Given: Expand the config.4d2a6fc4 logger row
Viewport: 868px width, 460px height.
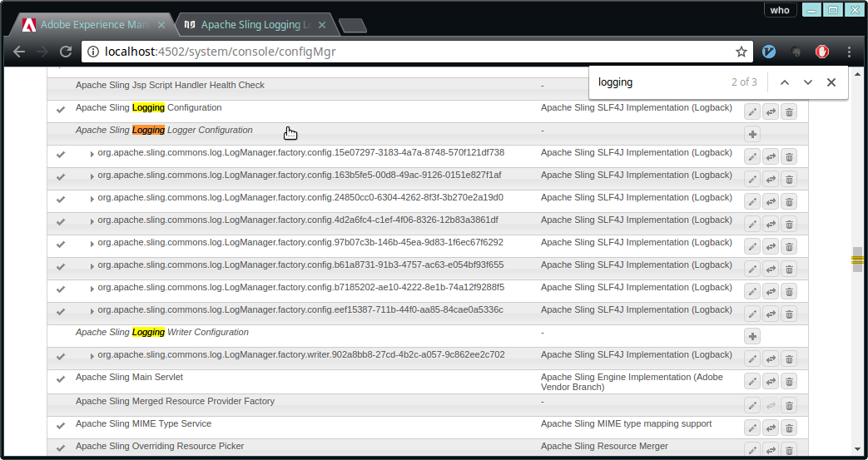Looking at the screenshot, I should click(92, 221).
